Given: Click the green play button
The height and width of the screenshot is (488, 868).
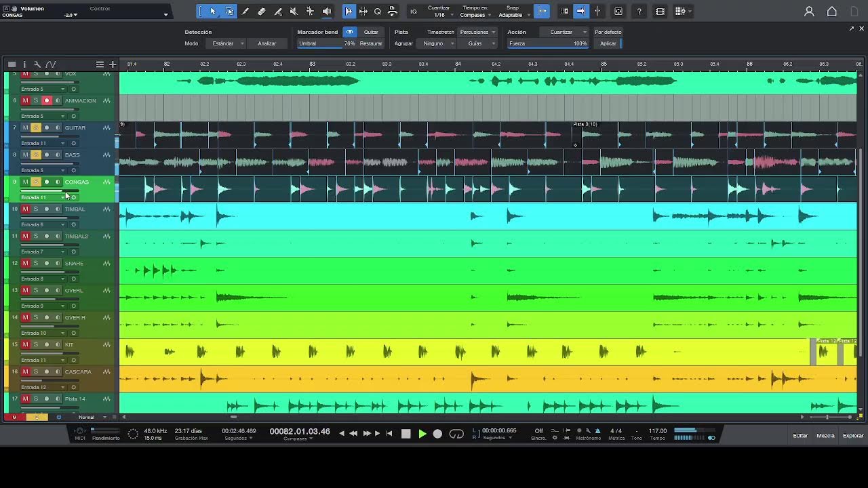Looking at the screenshot, I should point(422,434).
